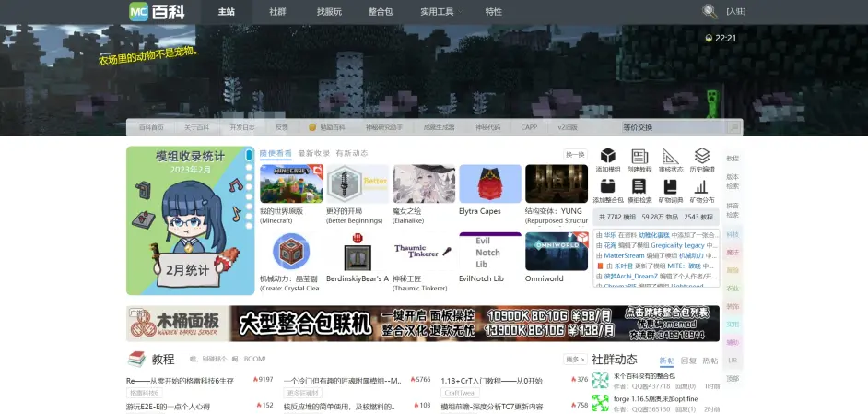The height and width of the screenshot is (414, 868).
Task: Open 百科首页 in sub-navigation bar
Action: [151, 127]
